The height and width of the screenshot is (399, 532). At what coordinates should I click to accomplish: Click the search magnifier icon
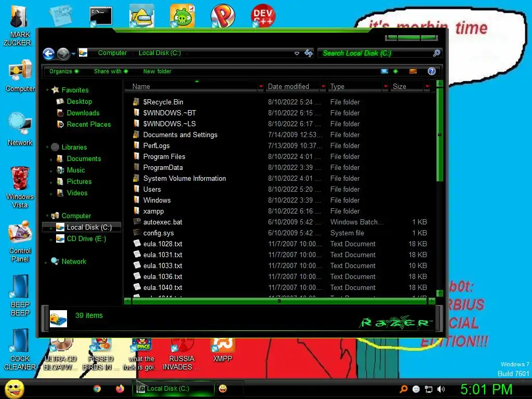(x=436, y=53)
